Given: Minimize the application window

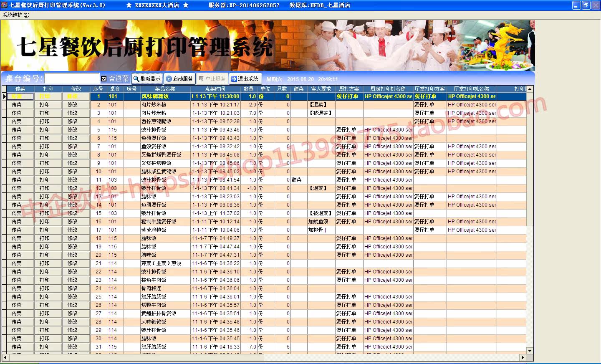Looking at the screenshot, I should point(577,5).
